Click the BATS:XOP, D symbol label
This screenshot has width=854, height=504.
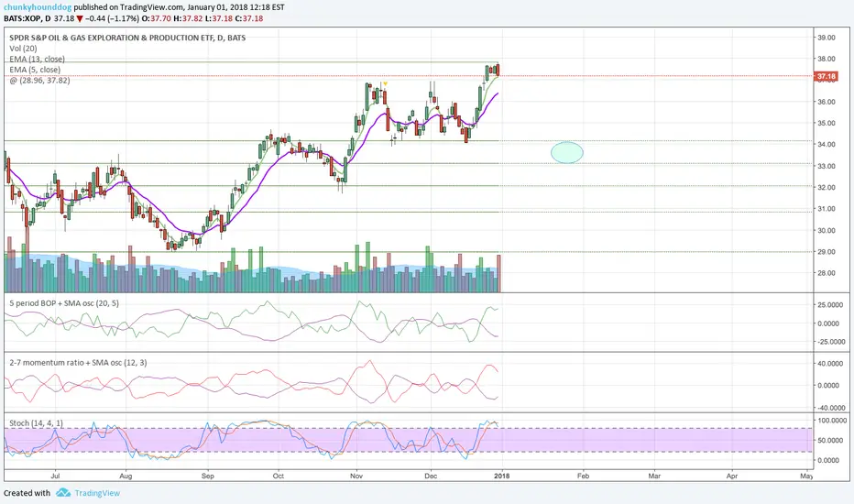point(27,18)
